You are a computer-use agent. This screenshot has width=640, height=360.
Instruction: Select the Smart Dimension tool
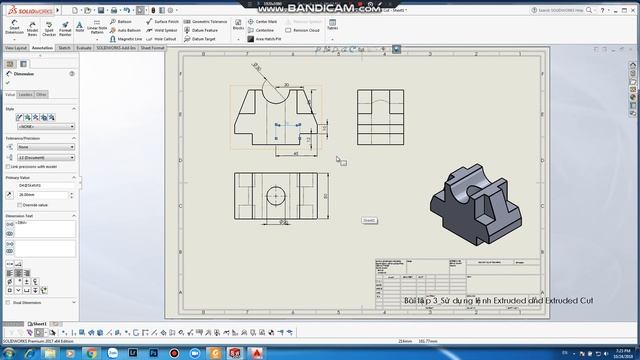pyautogui.click(x=14, y=27)
